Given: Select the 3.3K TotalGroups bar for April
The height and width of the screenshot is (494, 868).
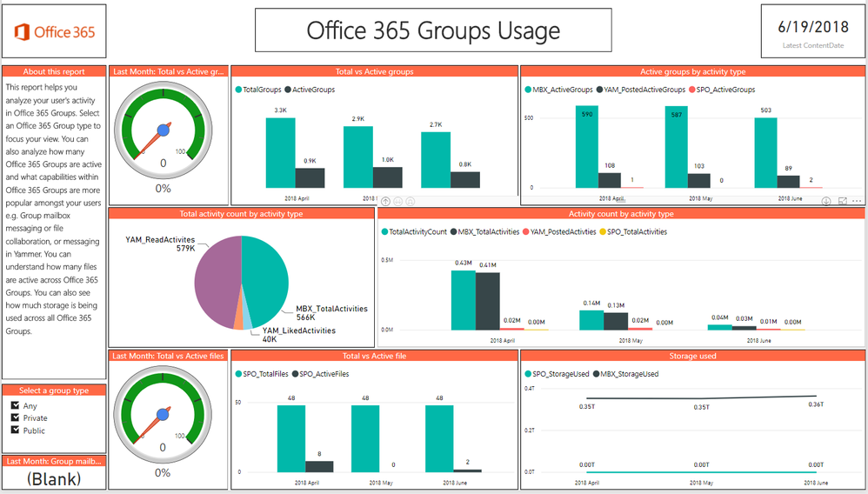Looking at the screenshot, I should (x=280, y=153).
